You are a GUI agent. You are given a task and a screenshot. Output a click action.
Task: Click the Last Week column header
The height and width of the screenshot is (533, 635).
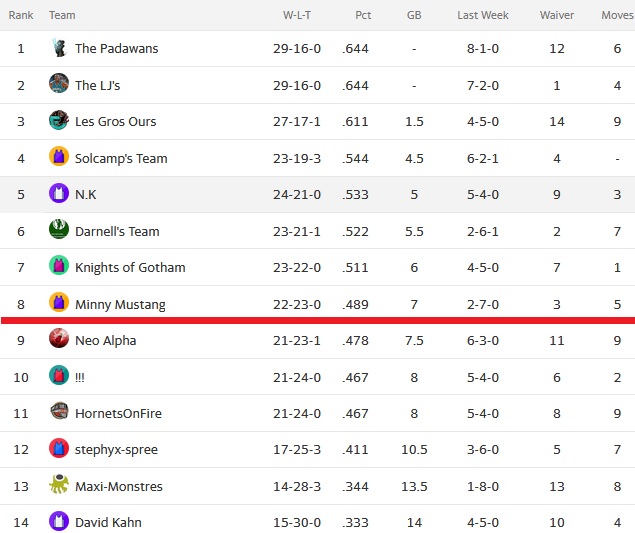[x=483, y=15]
